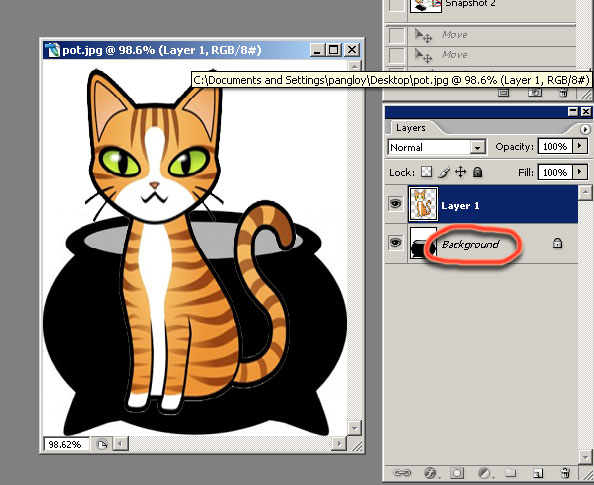
Task: Create a new layer group
Action: pyautogui.click(x=510, y=472)
